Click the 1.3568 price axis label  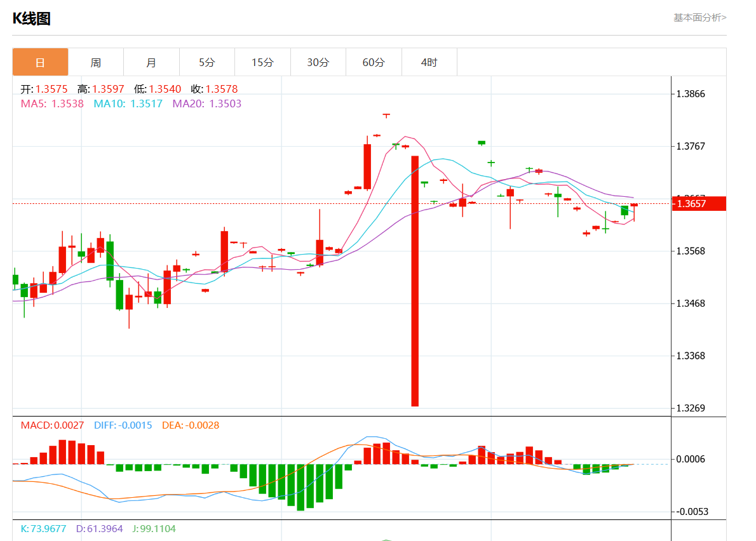click(691, 251)
